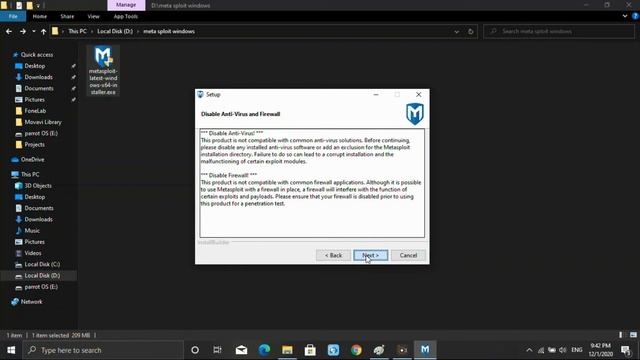Screen dimensions: 640x360
Task: Open Cortana from taskbar
Action: (195, 350)
